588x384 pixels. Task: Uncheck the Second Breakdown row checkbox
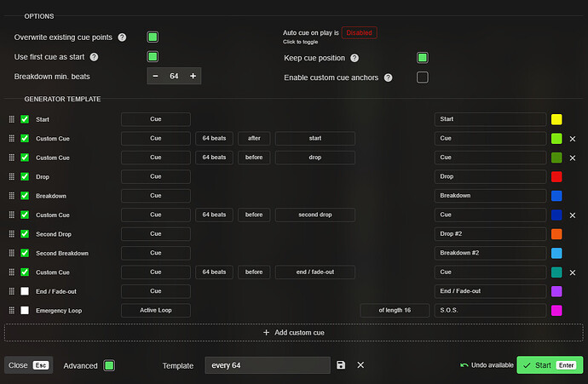pos(25,253)
